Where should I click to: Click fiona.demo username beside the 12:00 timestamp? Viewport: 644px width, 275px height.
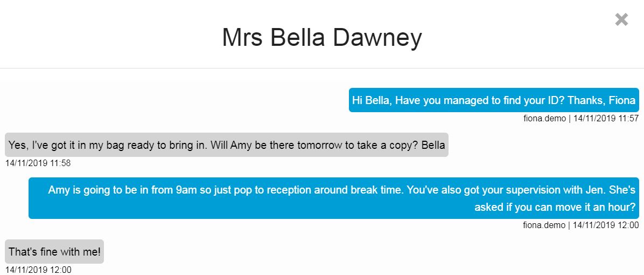tap(544, 225)
